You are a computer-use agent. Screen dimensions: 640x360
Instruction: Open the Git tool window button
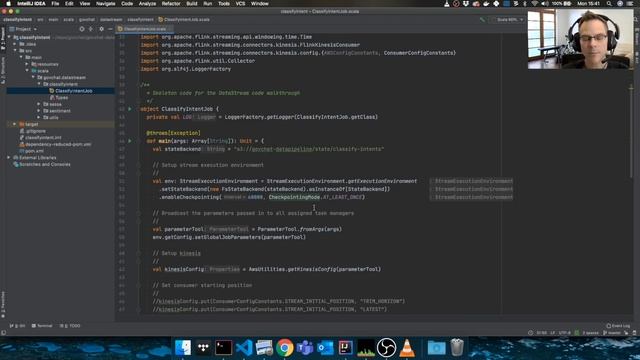(x=17, y=326)
